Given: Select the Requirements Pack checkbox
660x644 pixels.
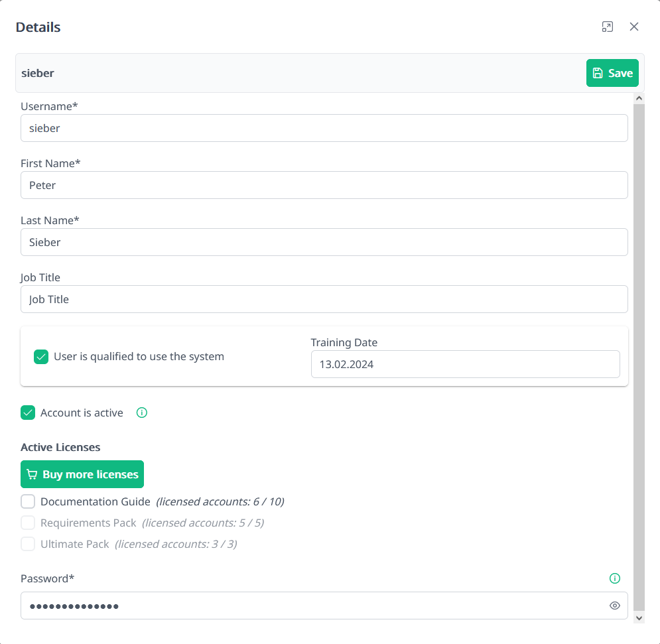Looking at the screenshot, I should [28, 523].
